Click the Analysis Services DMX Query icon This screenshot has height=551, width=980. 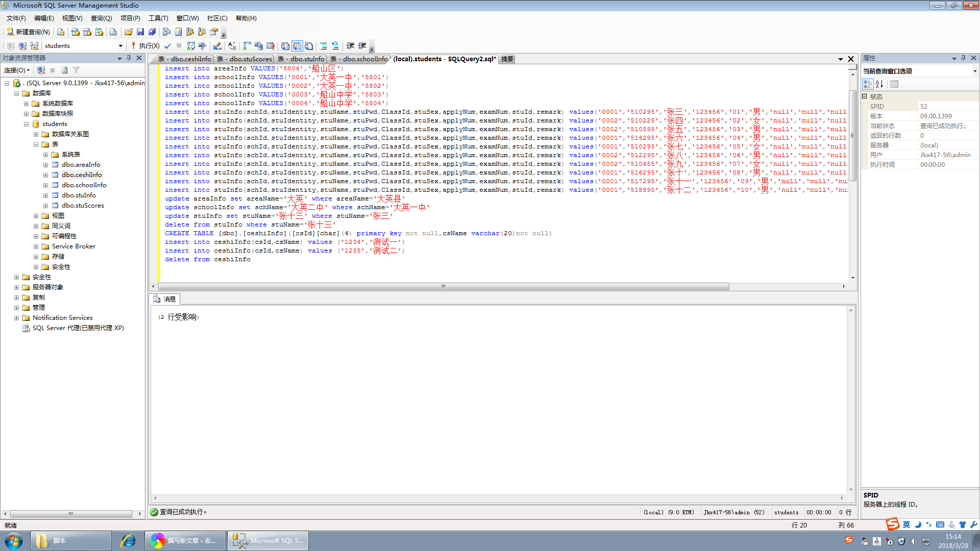pos(87,32)
